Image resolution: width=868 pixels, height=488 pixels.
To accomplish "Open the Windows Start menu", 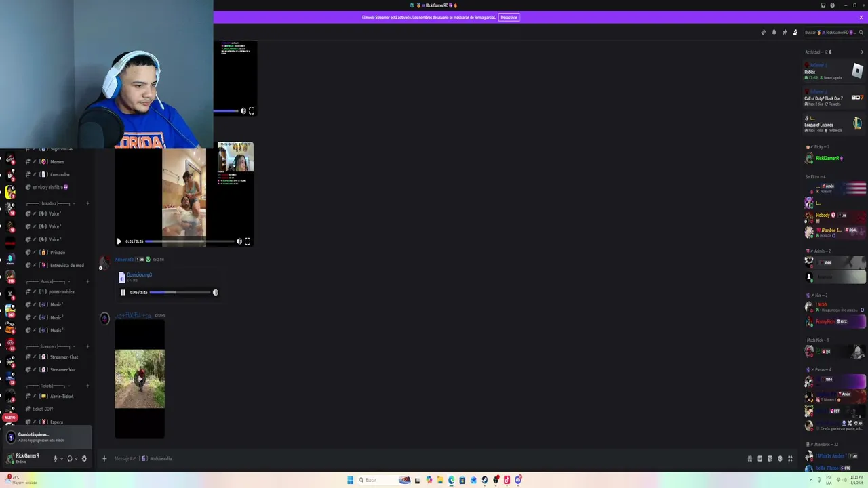I will (x=350, y=480).
